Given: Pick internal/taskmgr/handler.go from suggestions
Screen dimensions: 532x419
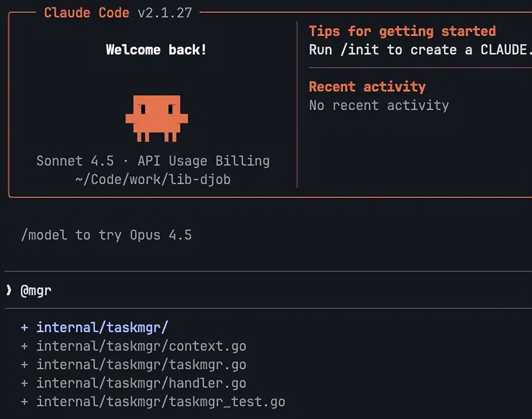Looking at the screenshot, I should [141, 383].
